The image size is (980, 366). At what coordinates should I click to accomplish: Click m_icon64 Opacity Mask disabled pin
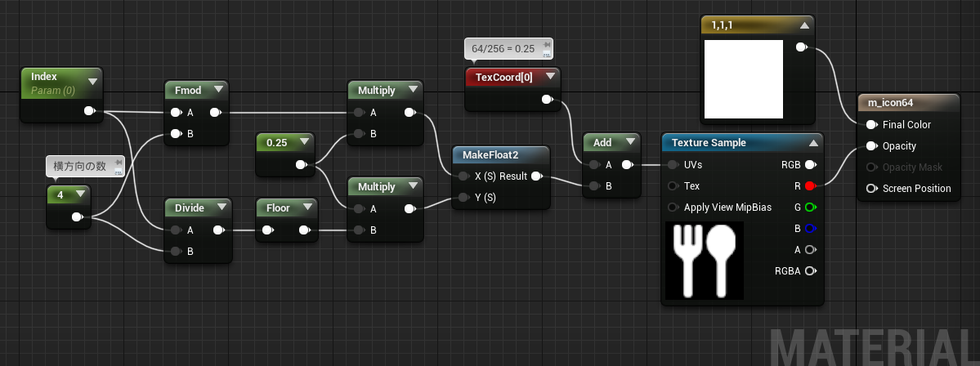(870, 167)
